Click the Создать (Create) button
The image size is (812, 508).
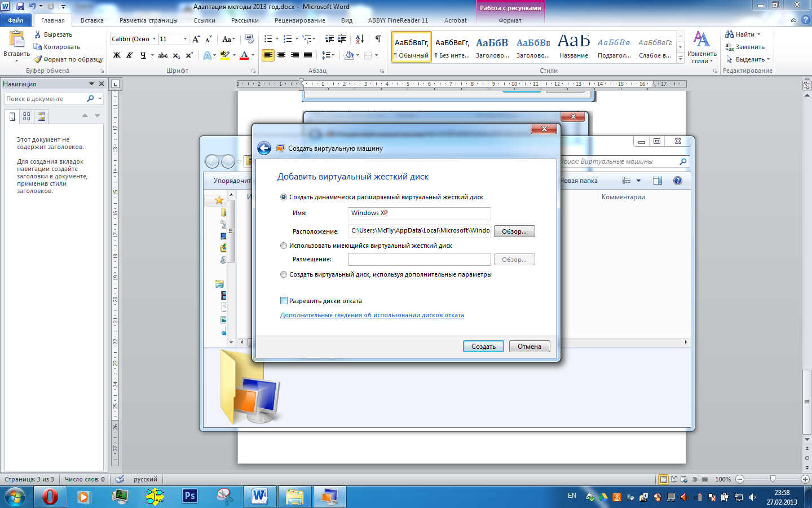[483, 347]
